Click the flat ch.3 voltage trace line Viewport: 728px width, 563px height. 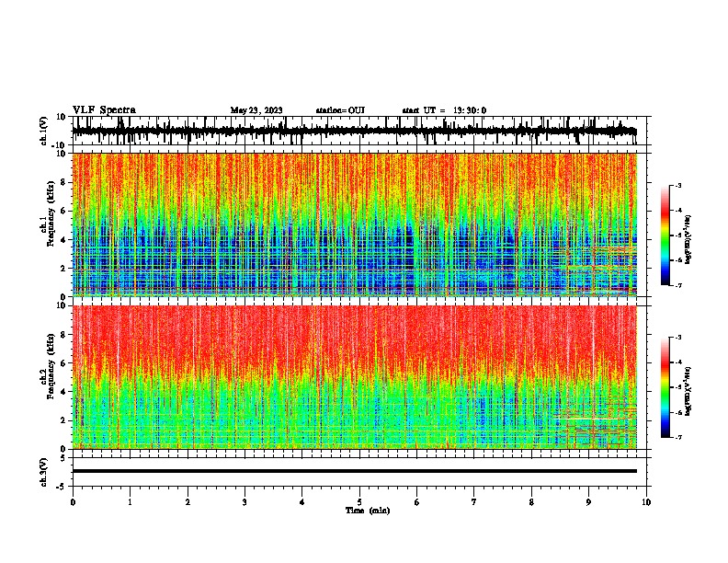pos(355,471)
